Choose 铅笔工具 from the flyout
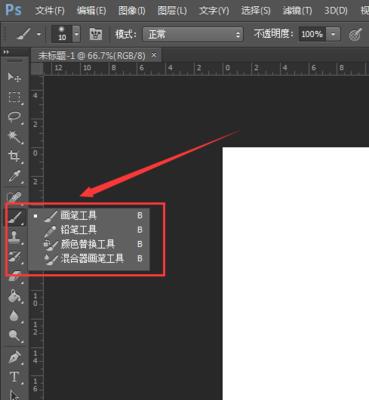The image size is (369, 400). pos(79,230)
